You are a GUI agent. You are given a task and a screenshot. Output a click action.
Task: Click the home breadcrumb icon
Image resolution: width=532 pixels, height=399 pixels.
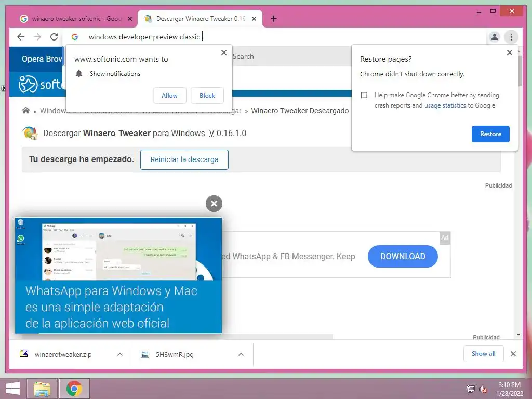(x=26, y=110)
